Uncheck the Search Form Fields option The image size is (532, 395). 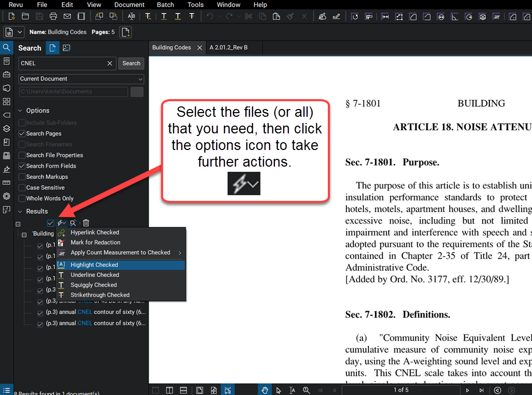tap(21, 166)
